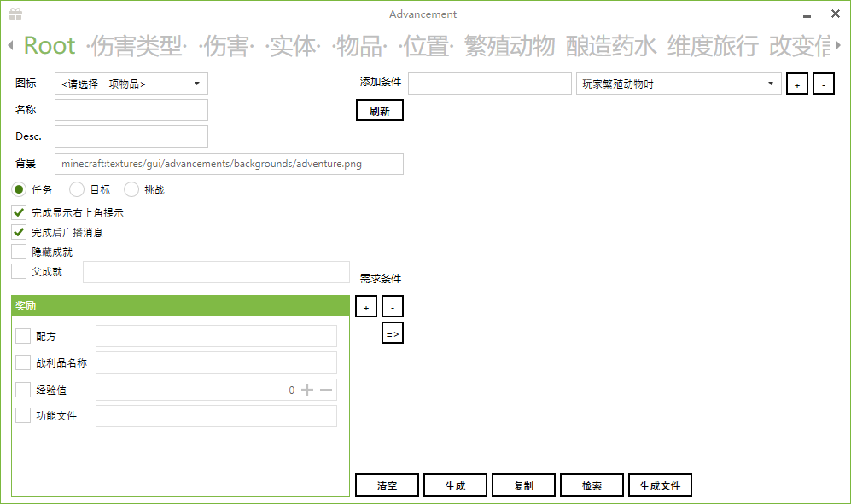Image resolution: width=851 pixels, height=504 pixels.
Task: Open the 图标 item selection dropdown
Action: [x=131, y=84]
